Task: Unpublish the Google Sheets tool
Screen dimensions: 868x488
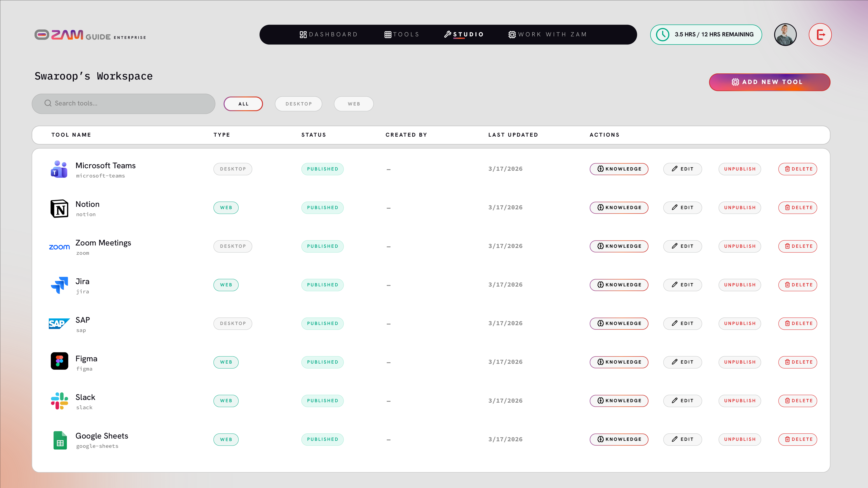Action: point(740,439)
